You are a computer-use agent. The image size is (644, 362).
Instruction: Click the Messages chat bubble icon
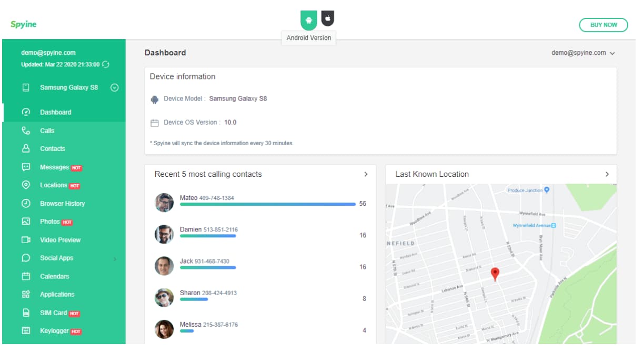[26, 167]
